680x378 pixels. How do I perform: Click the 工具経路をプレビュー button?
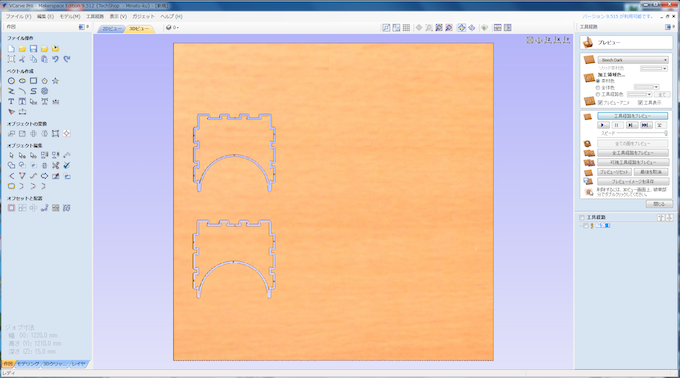pos(632,116)
